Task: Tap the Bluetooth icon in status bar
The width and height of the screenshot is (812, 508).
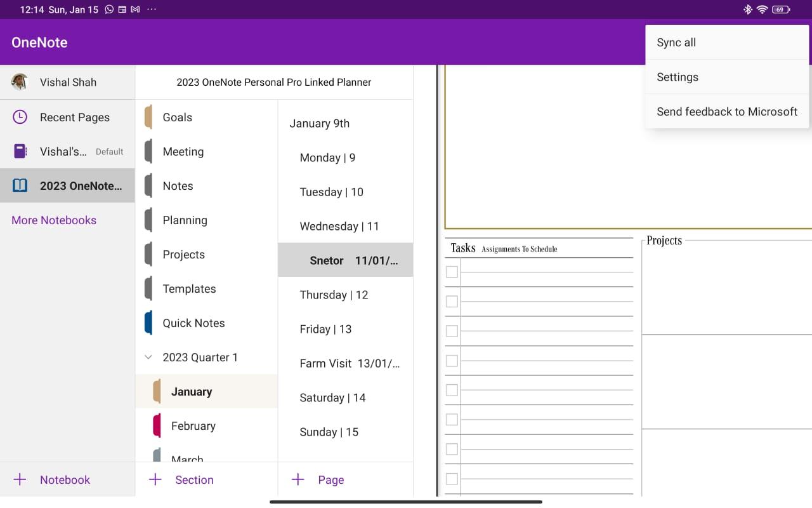Action: point(748,10)
